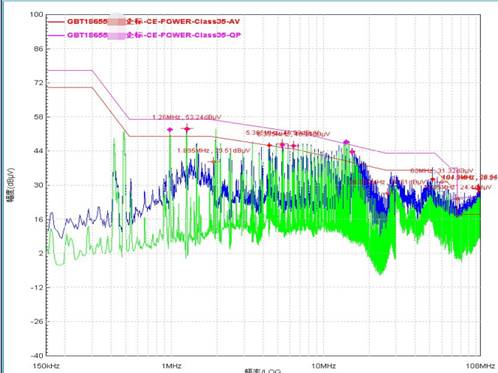This screenshot has height=373, width=498.
Task: Click the magenta QP legend line sample
Action: (56, 35)
